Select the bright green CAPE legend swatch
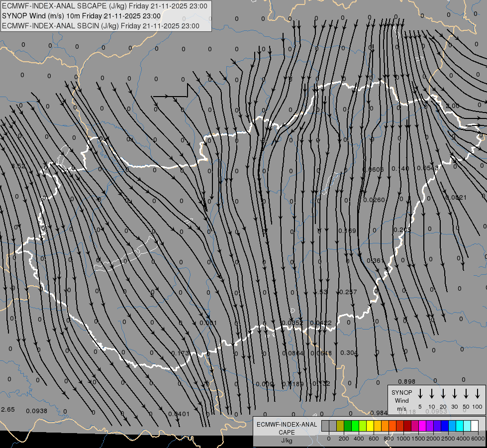 [355, 426]
